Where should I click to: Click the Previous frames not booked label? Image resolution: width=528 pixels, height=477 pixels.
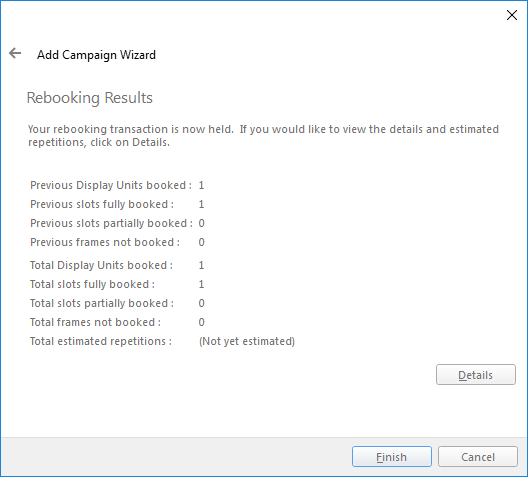coord(105,242)
